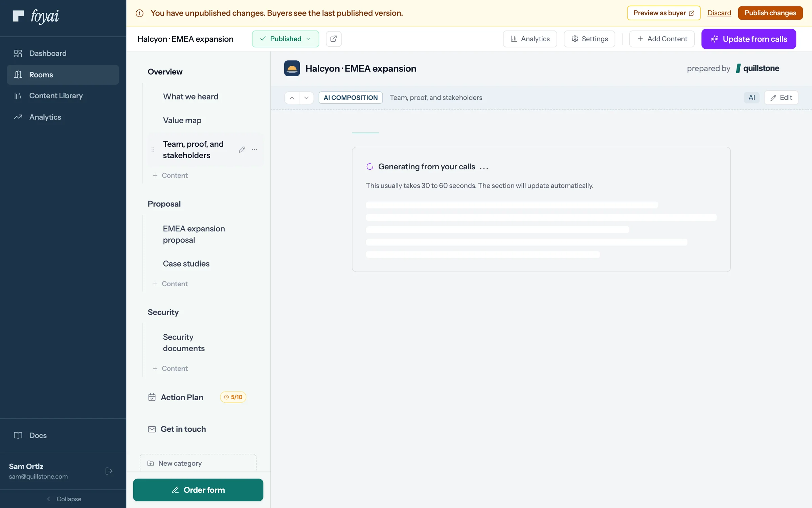Click Add Content button
Image resolution: width=812 pixels, height=508 pixels.
662,39
